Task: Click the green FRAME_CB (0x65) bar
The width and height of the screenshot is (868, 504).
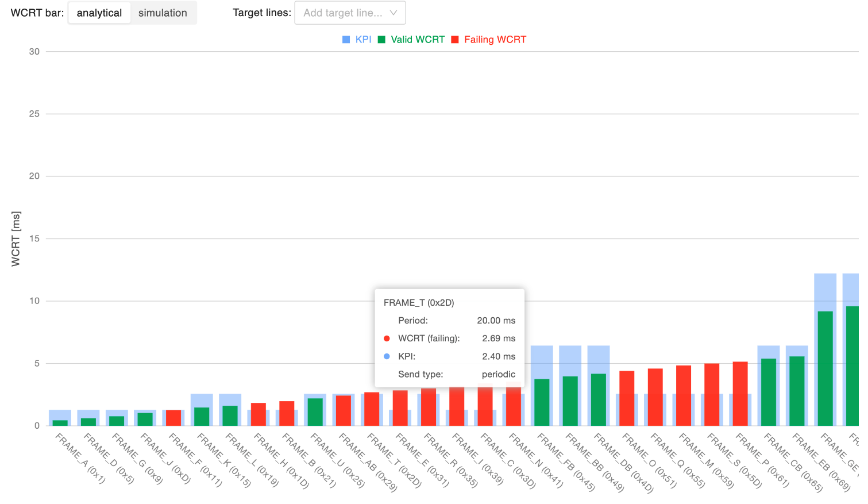Action: [x=769, y=392]
